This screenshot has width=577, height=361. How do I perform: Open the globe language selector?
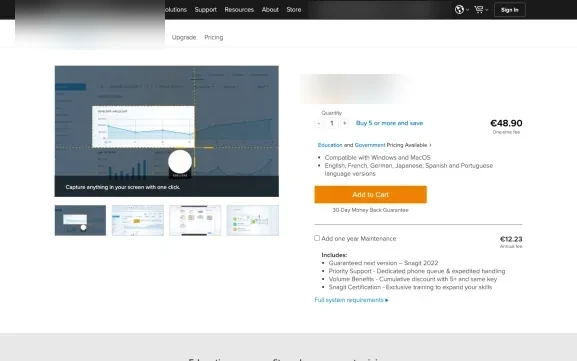[x=459, y=10]
